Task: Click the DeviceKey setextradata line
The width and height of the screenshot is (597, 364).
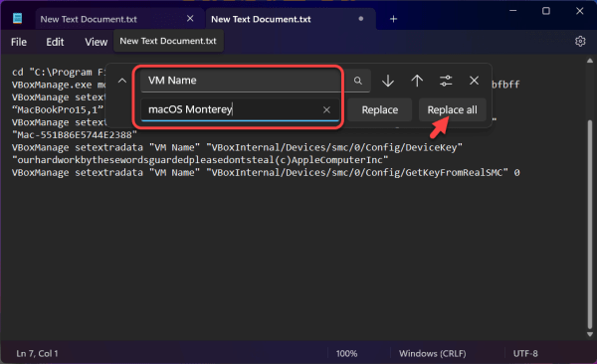Action: click(237, 147)
